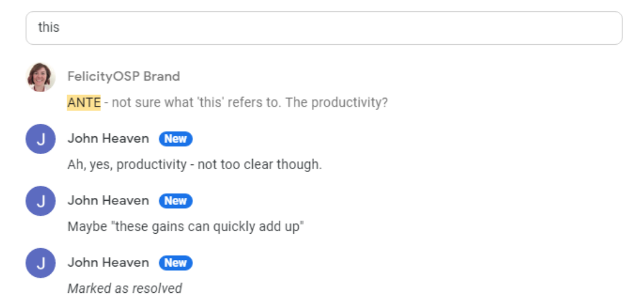Click the New badge above "these gains" comment
The image size is (644, 306).
[175, 201]
